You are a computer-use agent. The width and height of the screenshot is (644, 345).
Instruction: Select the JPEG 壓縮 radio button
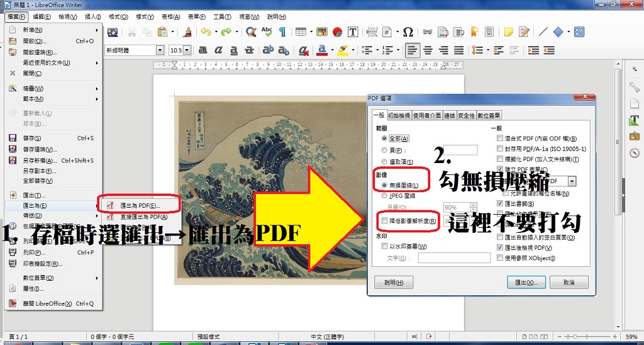[x=385, y=196]
